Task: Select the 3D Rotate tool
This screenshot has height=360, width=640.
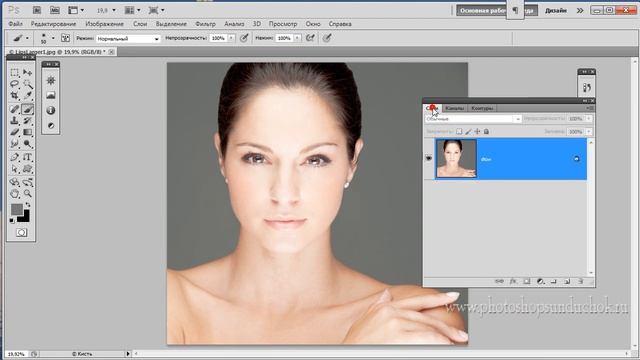Action: 15,182
